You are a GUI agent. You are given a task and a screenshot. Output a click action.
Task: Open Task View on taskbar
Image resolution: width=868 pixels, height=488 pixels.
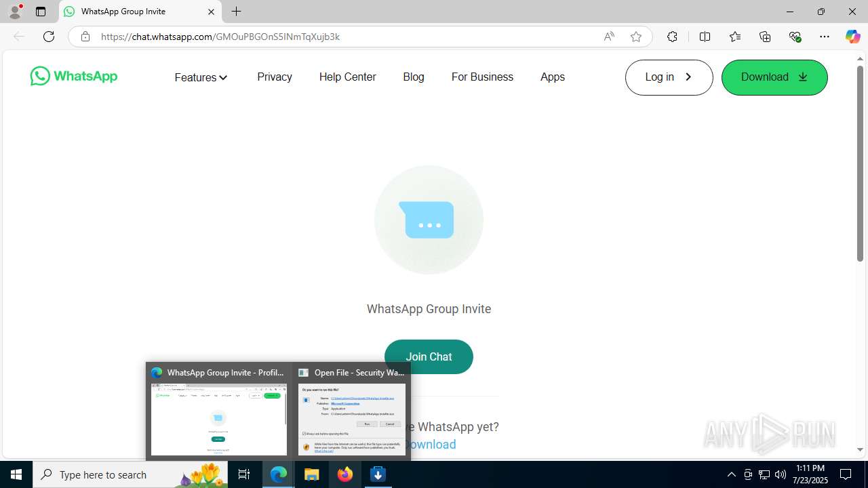(x=245, y=474)
